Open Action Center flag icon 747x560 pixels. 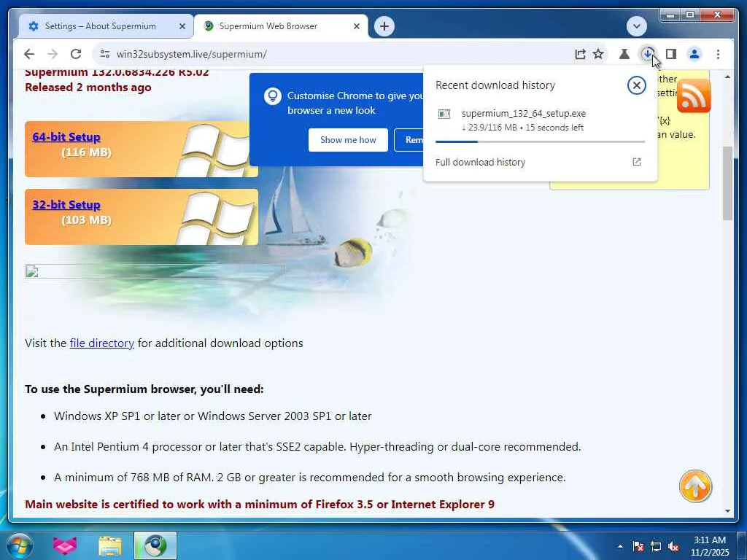(638, 547)
